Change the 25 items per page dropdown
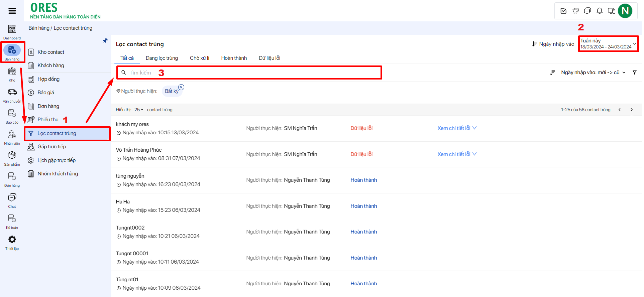Viewport: 644px width, 297px height. tap(139, 110)
